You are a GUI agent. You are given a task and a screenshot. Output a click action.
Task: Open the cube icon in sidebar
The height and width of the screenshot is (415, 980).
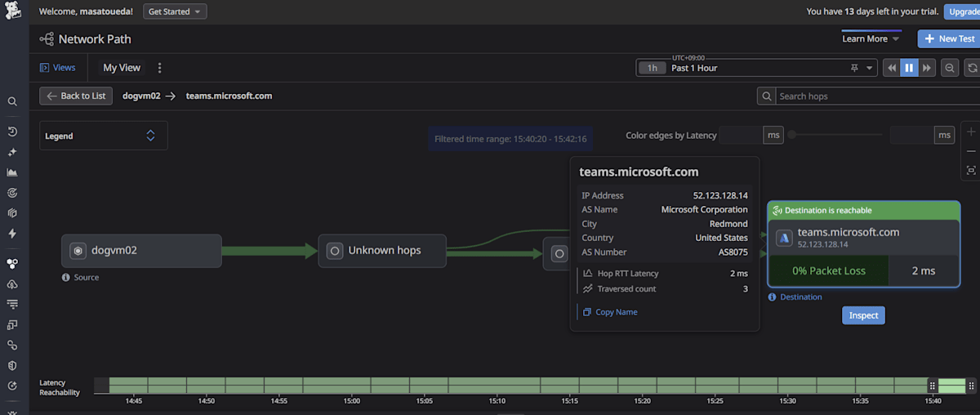[x=12, y=213]
